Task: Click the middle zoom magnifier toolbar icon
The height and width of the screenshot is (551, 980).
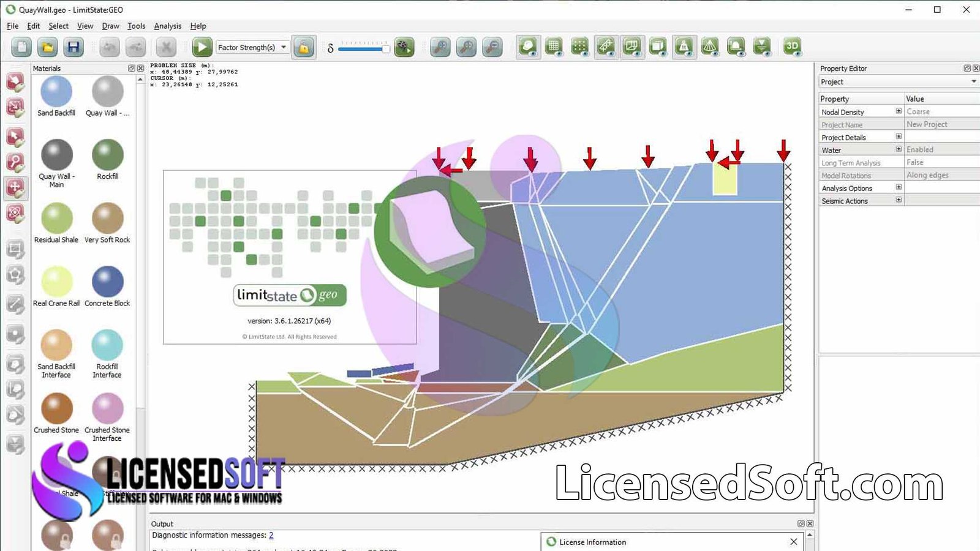Action: 466,47
